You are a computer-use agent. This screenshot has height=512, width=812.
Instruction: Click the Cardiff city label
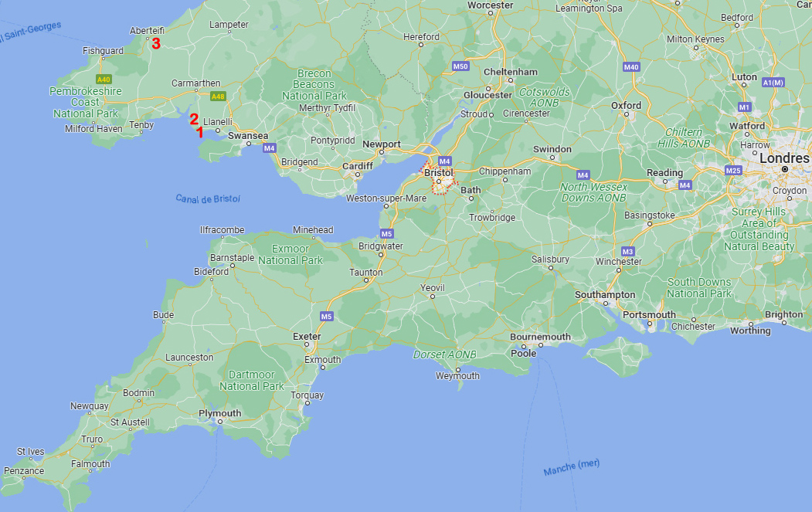(x=357, y=166)
